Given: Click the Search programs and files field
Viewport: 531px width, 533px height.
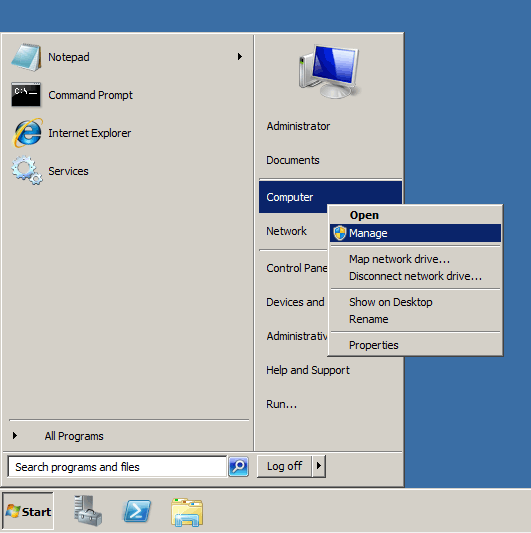Looking at the screenshot, I should [x=117, y=467].
